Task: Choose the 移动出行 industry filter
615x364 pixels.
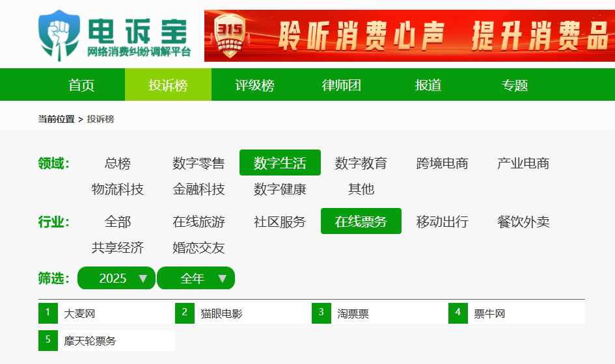Action: coord(442,222)
